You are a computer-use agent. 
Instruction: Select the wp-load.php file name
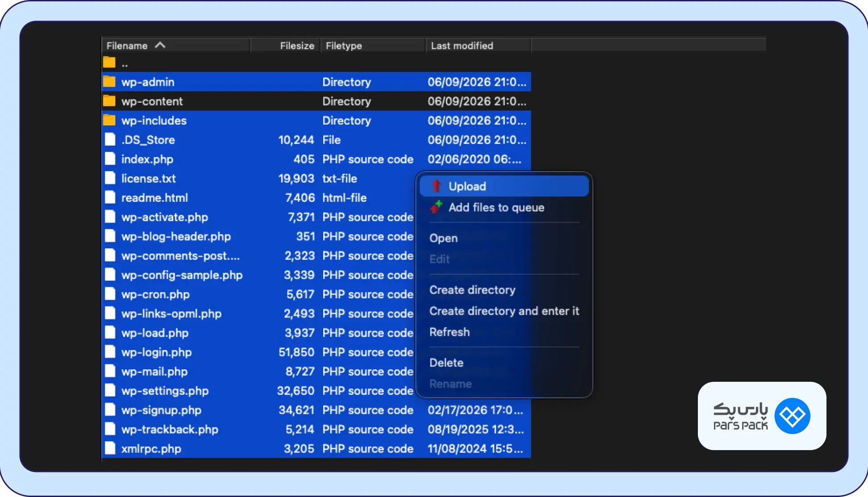click(155, 333)
